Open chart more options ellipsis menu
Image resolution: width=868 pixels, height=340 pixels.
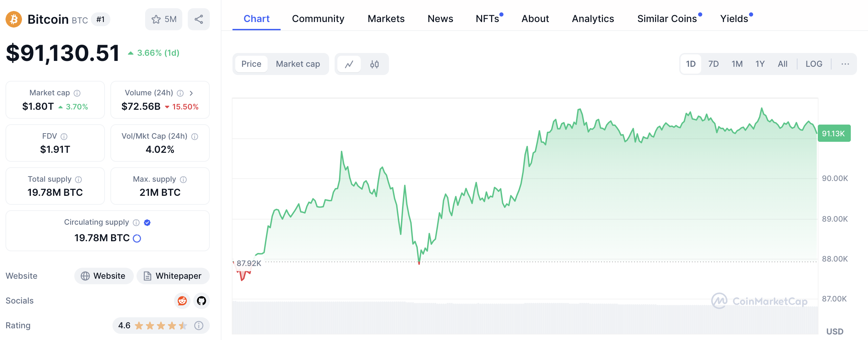[845, 64]
